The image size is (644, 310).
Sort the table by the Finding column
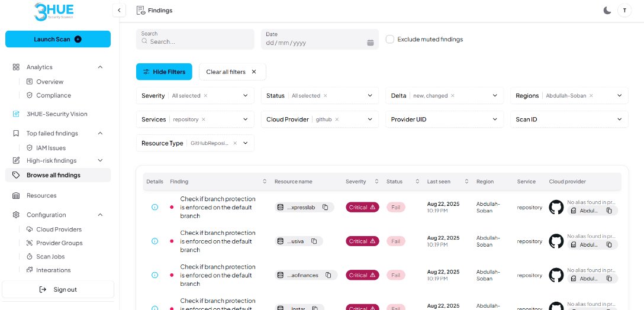coord(265,182)
